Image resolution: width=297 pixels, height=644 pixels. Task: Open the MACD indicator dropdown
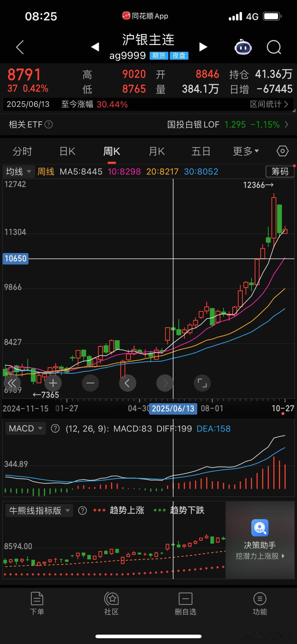[26, 429]
